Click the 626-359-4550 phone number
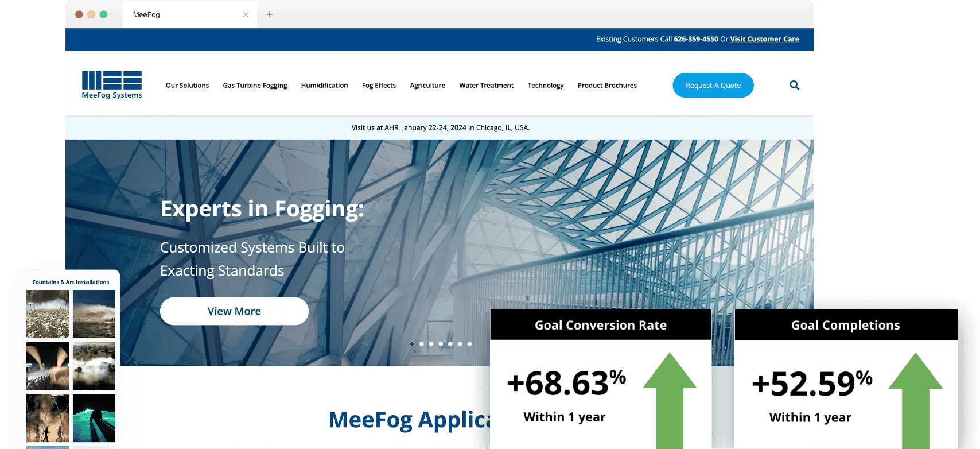 coord(695,39)
